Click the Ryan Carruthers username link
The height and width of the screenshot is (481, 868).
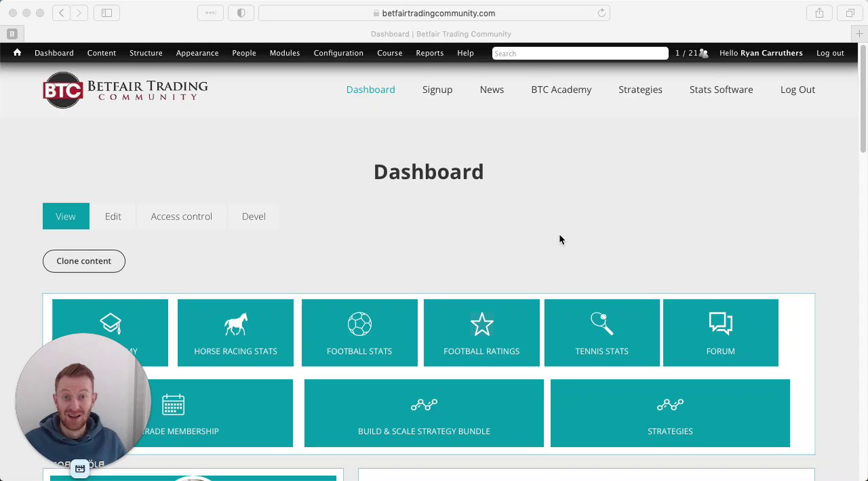click(772, 53)
